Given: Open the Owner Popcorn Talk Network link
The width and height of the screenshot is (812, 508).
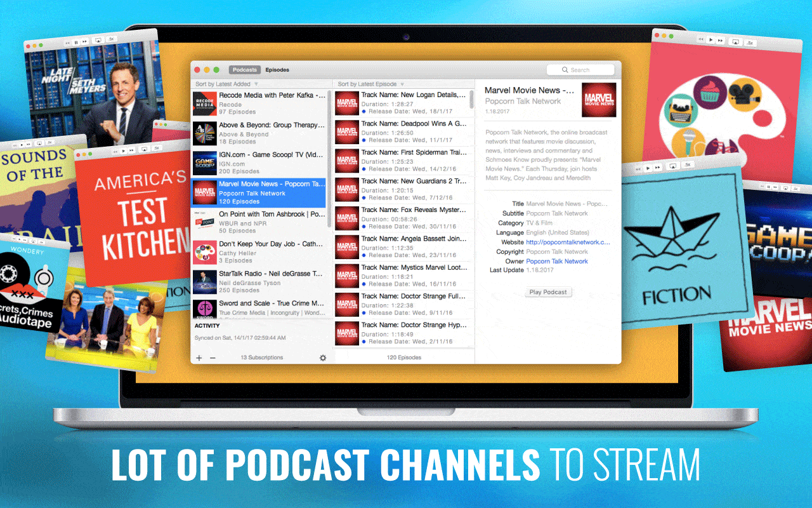Looking at the screenshot, I should (557, 261).
